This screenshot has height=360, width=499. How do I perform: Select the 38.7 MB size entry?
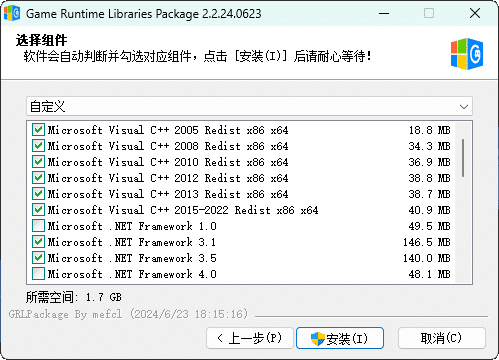tap(429, 194)
